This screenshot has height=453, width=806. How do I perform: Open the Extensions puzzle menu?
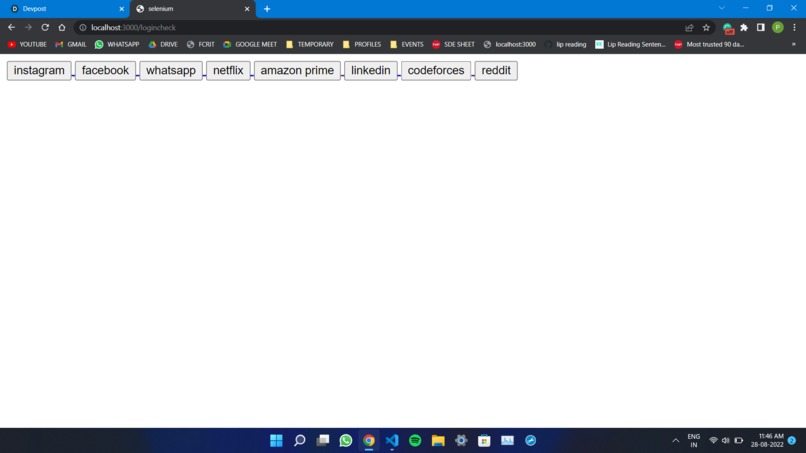coord(744,27)
